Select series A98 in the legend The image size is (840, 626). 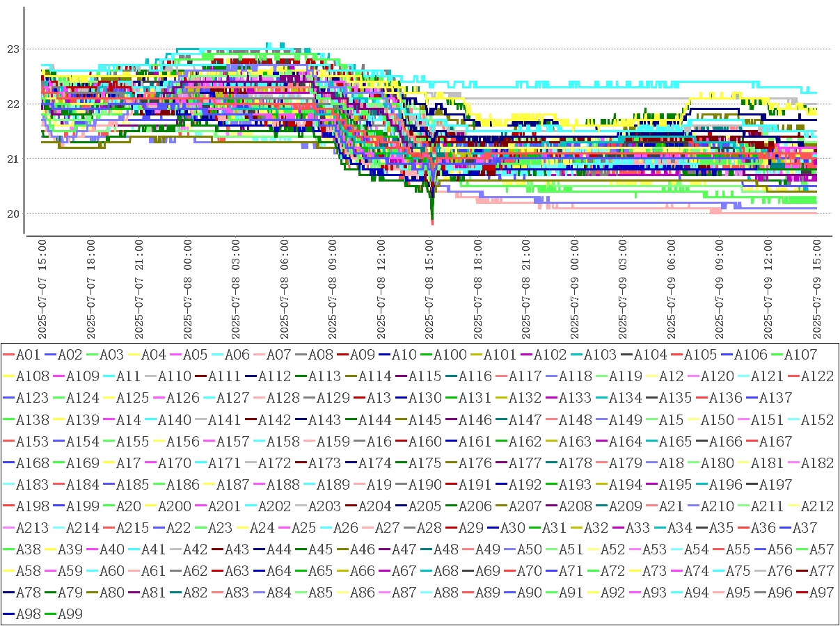[28, 614]
